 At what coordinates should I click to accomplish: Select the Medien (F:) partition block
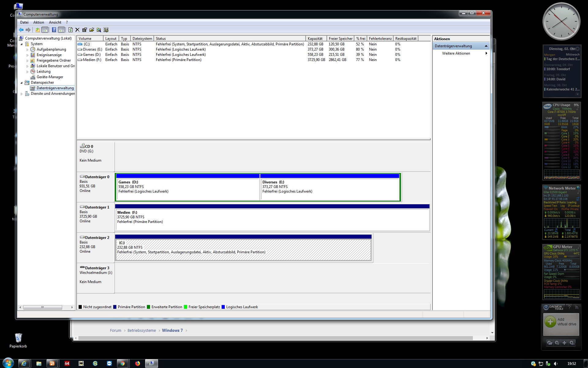click(x=272, y=218)
